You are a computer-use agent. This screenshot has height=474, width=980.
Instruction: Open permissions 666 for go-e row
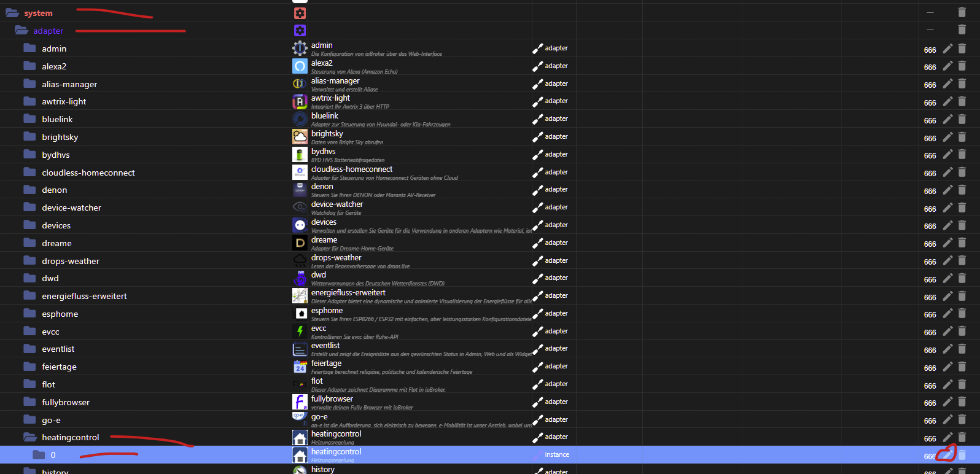930,421
